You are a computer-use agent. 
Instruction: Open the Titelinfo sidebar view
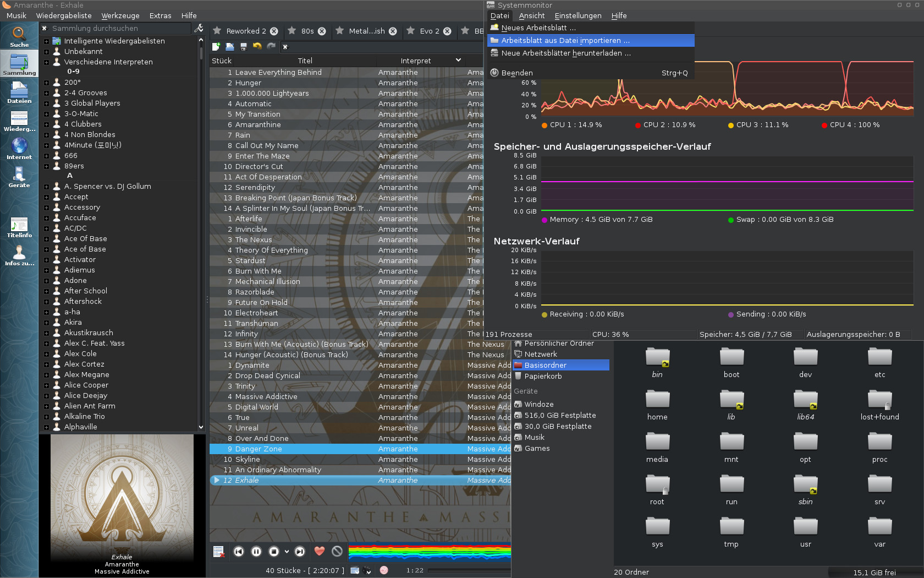tap(19, 227)
